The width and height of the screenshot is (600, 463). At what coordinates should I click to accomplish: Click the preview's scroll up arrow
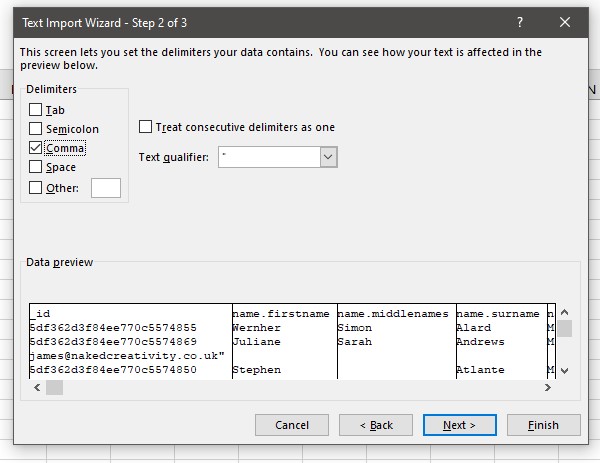[x=564, y=312]
